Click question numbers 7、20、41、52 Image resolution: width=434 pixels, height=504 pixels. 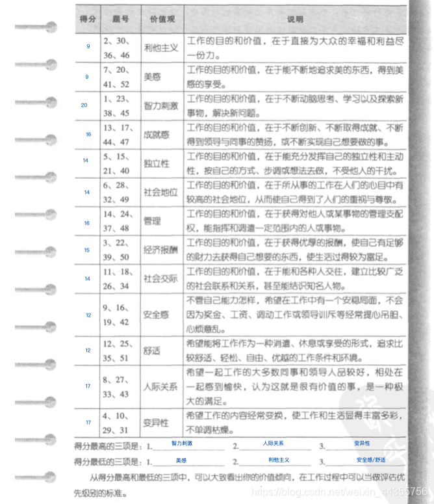click(x=117, y=77)
